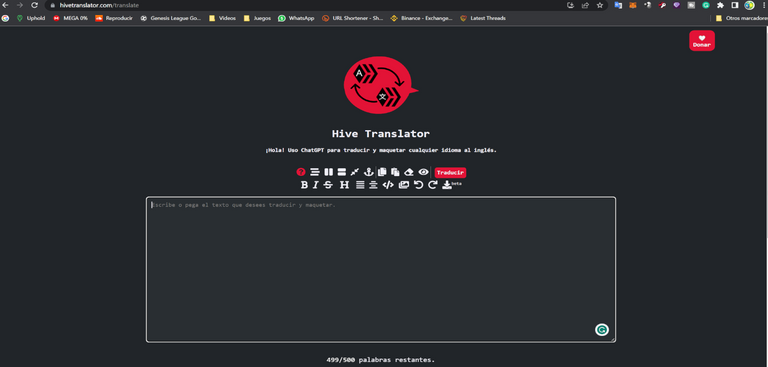
Task: Open the Juegos bookmark folder
Action: [257, 18]
